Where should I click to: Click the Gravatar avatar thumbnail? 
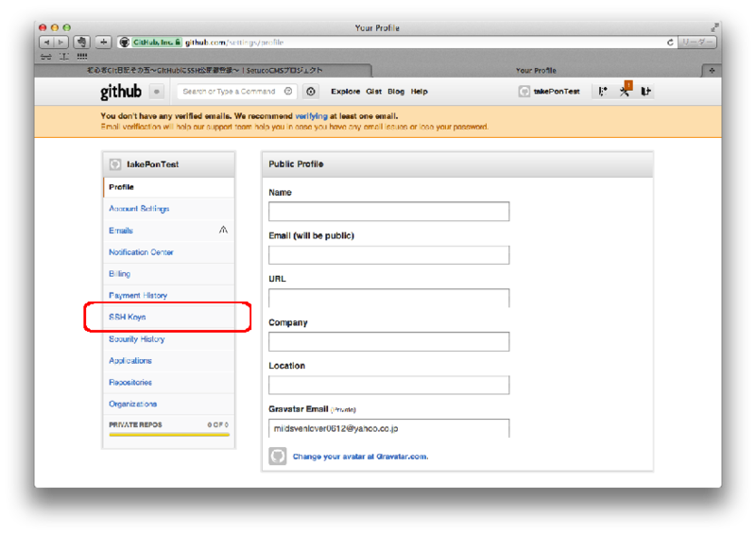coord(277,456)
